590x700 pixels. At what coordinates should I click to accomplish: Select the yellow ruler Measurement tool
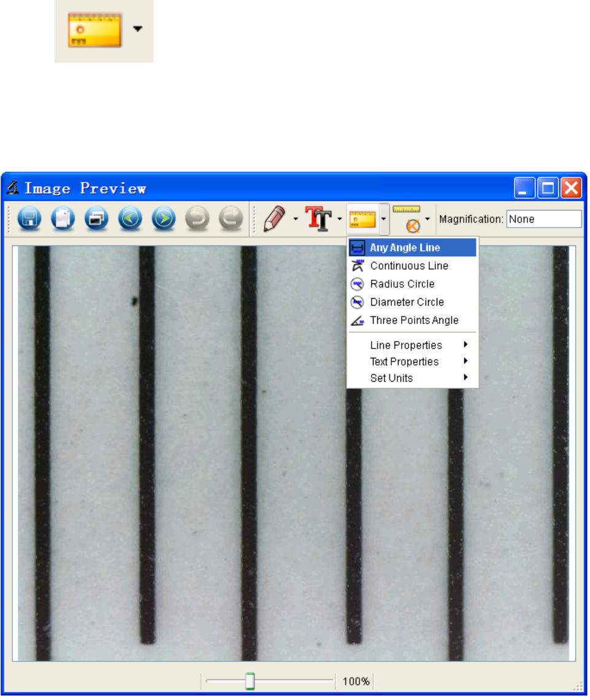point(363,220)
